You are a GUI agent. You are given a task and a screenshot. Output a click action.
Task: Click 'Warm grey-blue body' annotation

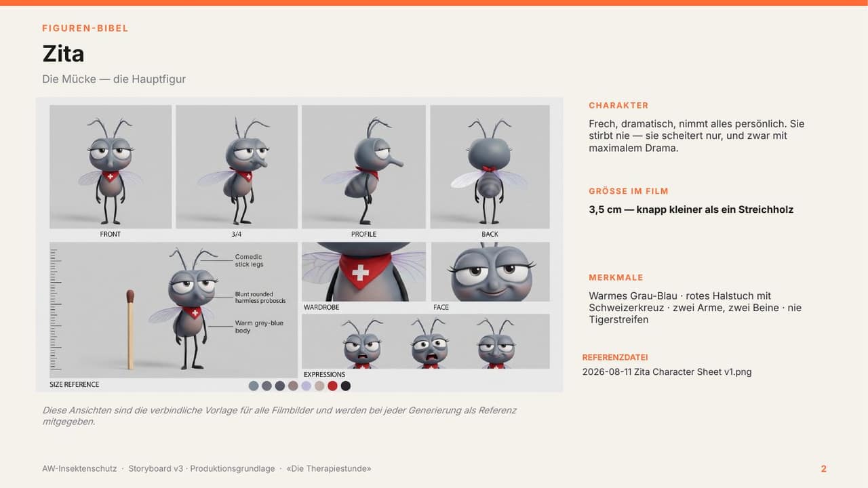coord(259,327)
